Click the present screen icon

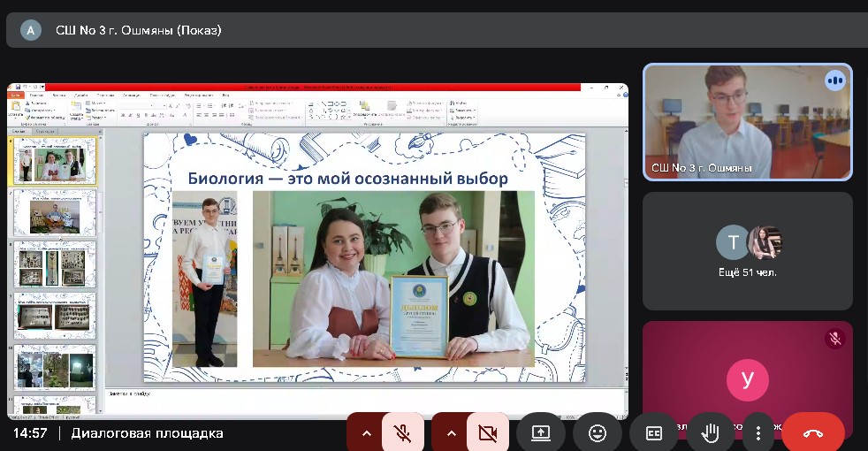[540, 433]
